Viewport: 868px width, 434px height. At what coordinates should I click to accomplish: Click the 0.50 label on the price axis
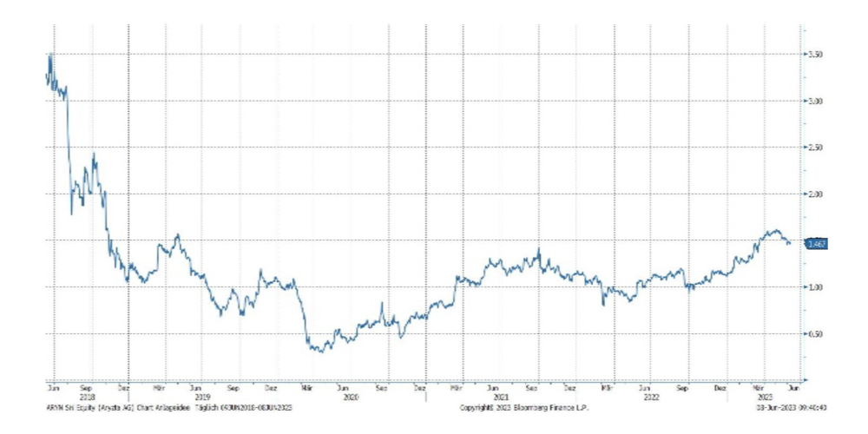coord(816,333)
